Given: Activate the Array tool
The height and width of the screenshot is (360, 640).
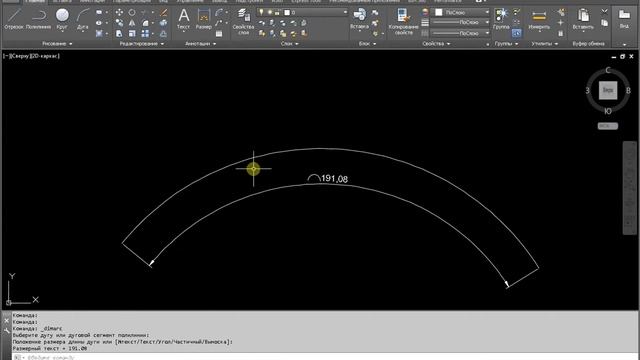Looking at the screenshot, I should [x=145, y=33].
